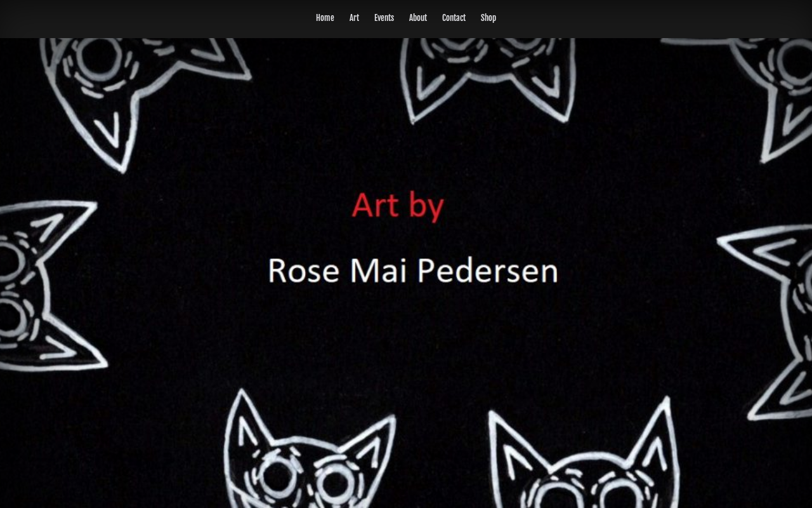Go to the Art menu item
Image resolution: width=812 pixels, height=508 pixels.
pos(354,18)
